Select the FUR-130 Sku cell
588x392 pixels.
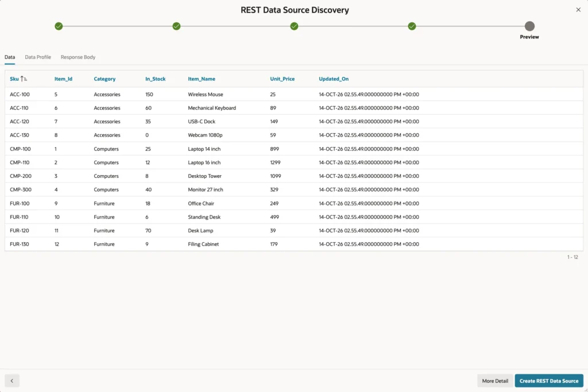click(20, 244)
